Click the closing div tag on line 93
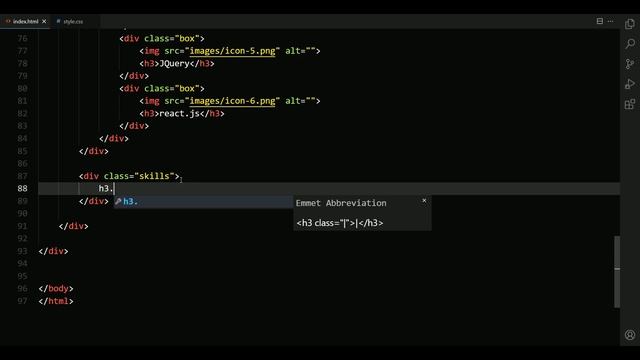Screen dimensions: 640x360 pos(53,251)
